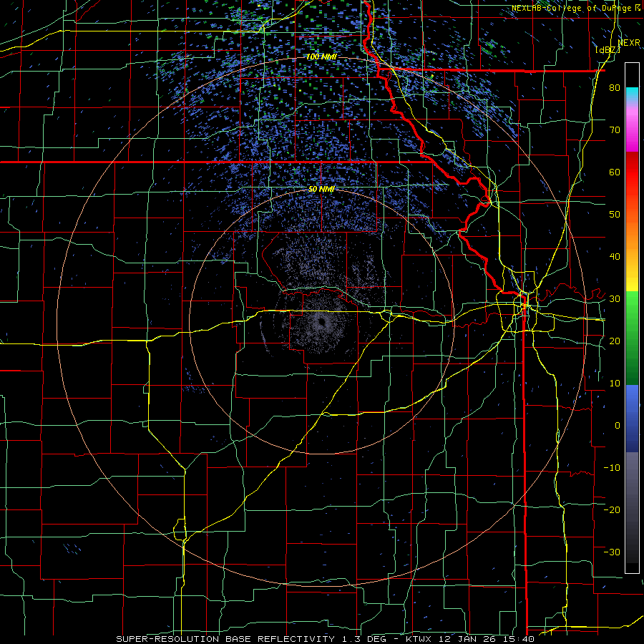Click the KTWX radar site center dot
This screenshot has width=644, height=644.
pyautogui.click(x=321, y=322)
